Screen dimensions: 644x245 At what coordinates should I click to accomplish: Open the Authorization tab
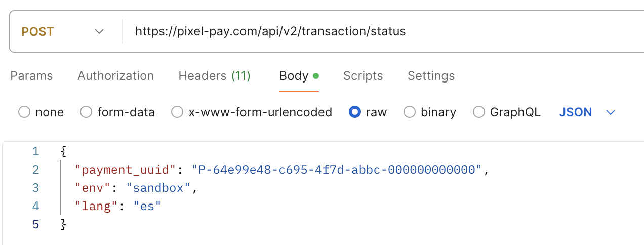coord(115,76)
